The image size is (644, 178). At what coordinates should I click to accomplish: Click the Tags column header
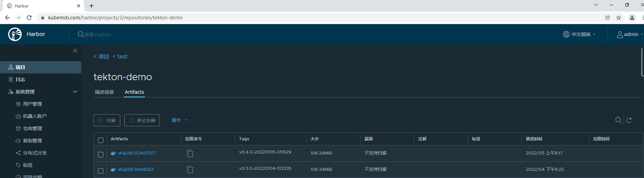coord(244,139)
